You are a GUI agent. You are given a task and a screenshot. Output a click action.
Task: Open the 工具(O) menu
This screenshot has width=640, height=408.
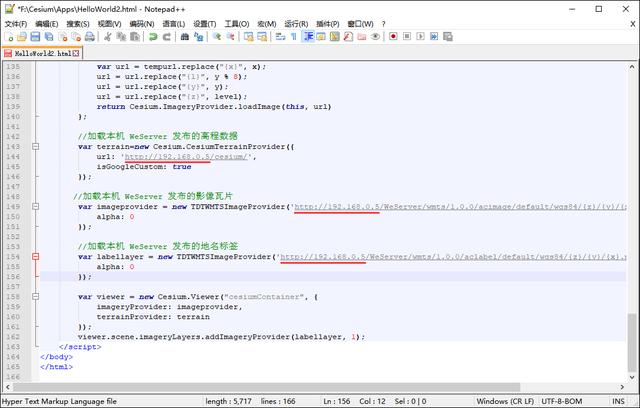pos(237,24)
